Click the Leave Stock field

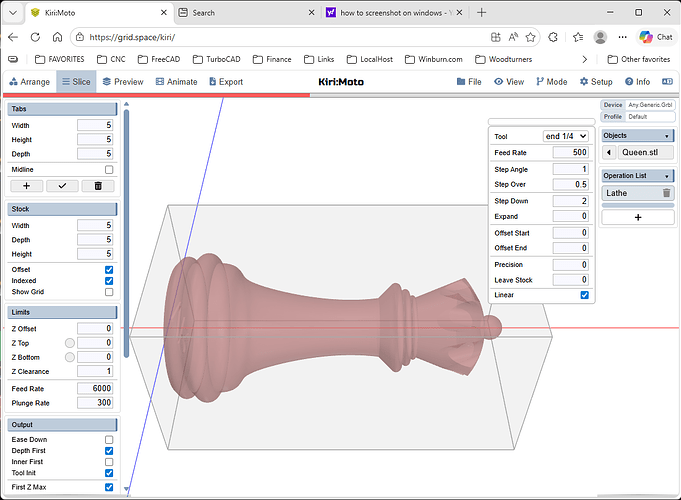[571, 280]
